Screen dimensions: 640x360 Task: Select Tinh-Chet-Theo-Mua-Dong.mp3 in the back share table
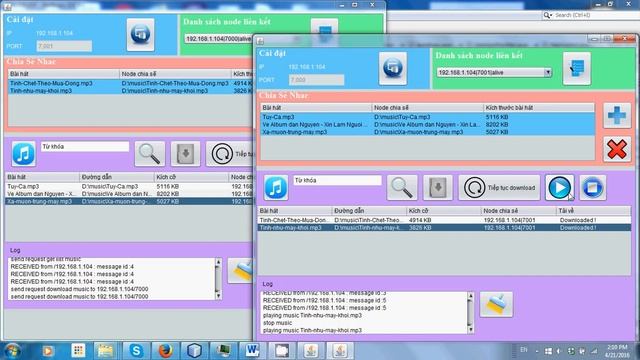coord(131,83)
